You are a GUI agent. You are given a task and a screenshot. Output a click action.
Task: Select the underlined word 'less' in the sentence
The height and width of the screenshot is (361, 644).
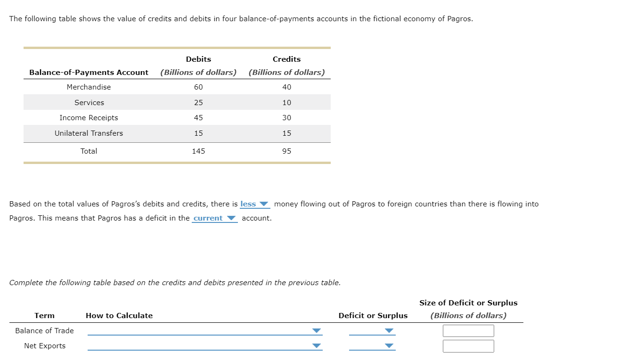(x=248, y=204)
